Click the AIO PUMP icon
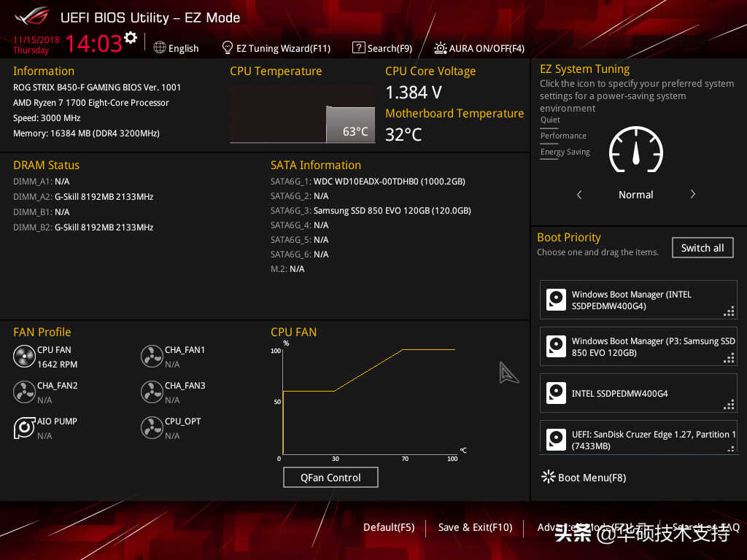 [x=24, y=427]
